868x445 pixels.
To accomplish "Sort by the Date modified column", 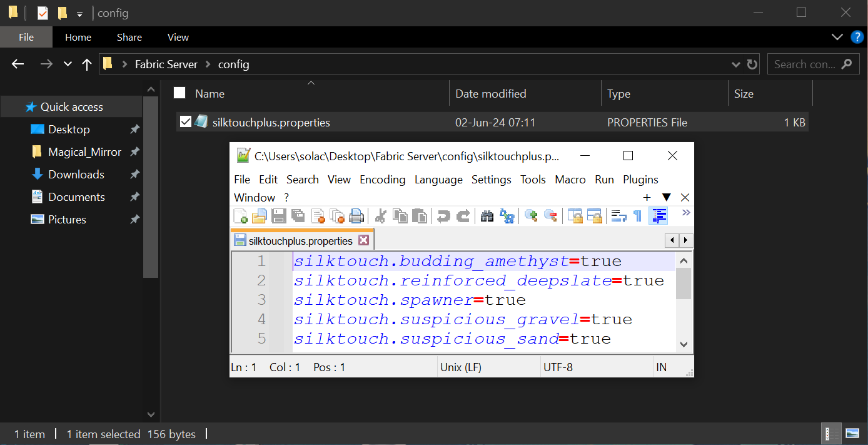I will (525, 93).
